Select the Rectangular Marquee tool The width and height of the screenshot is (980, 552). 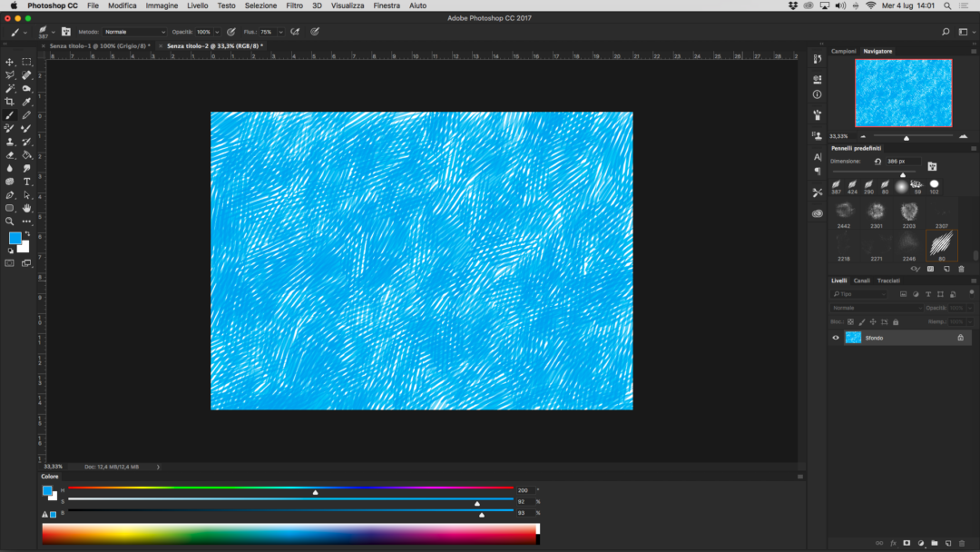coord(26,62)
